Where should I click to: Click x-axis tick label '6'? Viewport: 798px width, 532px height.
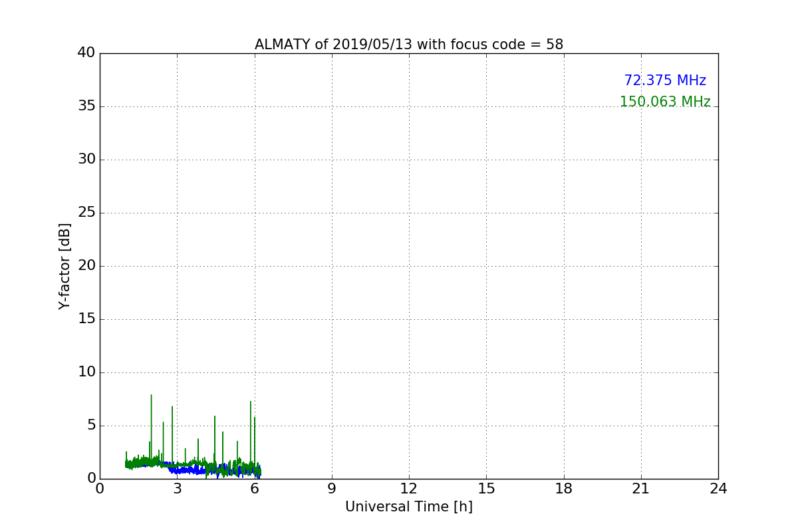[x=255, y=489]
